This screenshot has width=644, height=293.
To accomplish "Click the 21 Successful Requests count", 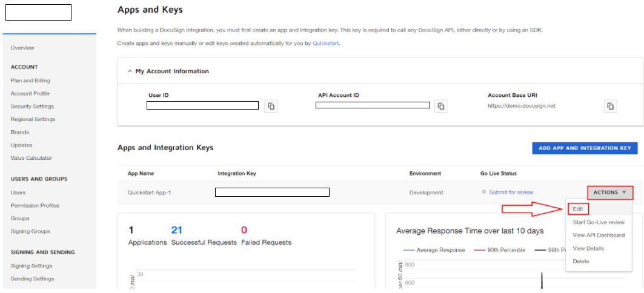I will point(177,230).
